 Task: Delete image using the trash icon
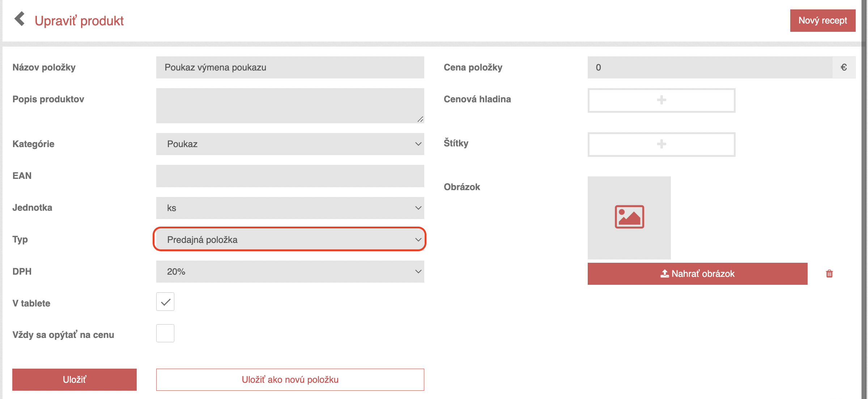tap(829, 274)
